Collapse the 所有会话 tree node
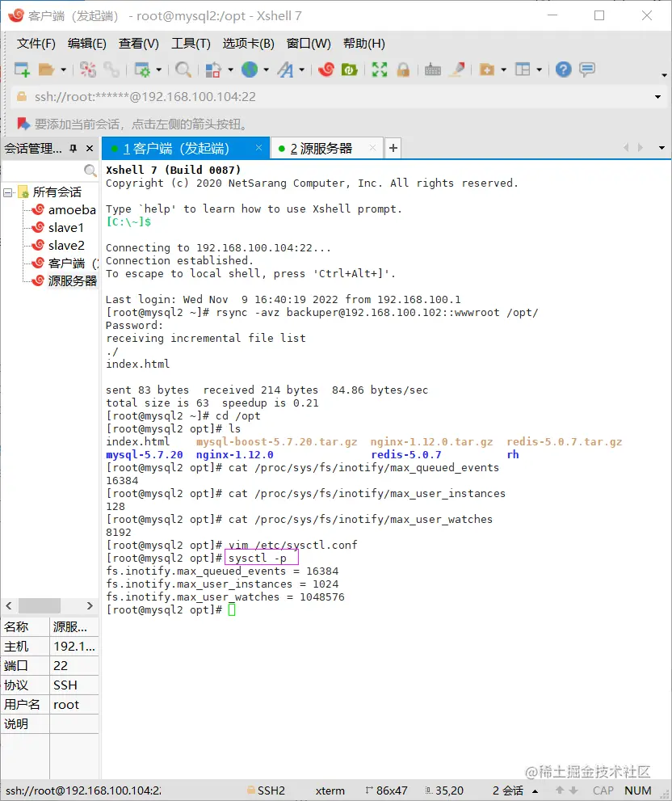Image resolution: width=672 pixels, height=801 pixels. tap(7, 192)
